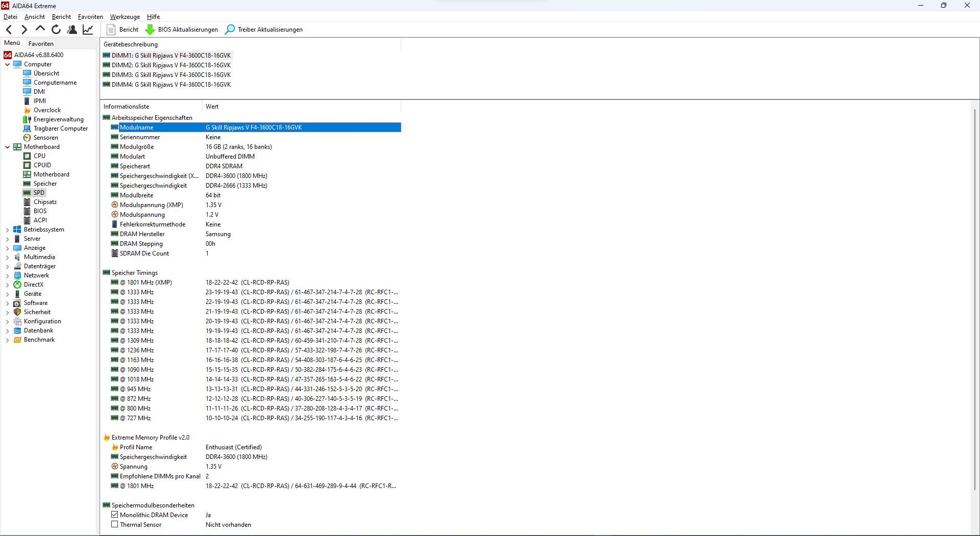This screenshot has width=980, height=536.
Task: Expand the Benchmark tree section
Action: click(8, 340)
